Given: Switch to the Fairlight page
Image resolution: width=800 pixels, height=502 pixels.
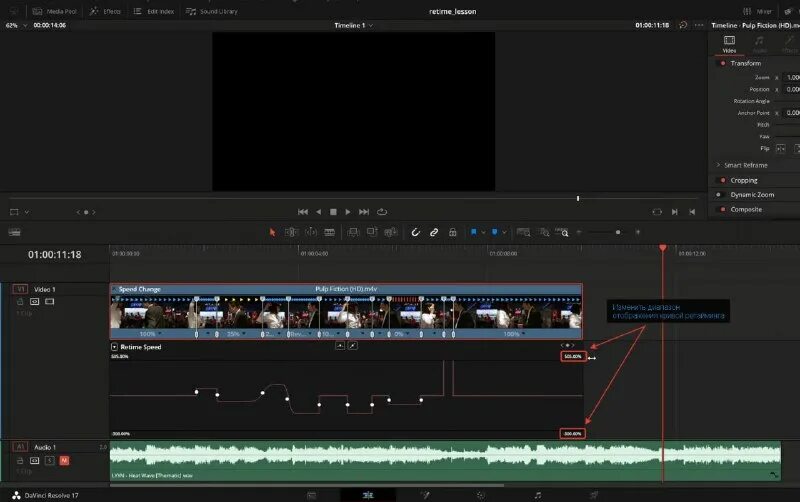Looking at the screenshot, I should tap(537, 495).
